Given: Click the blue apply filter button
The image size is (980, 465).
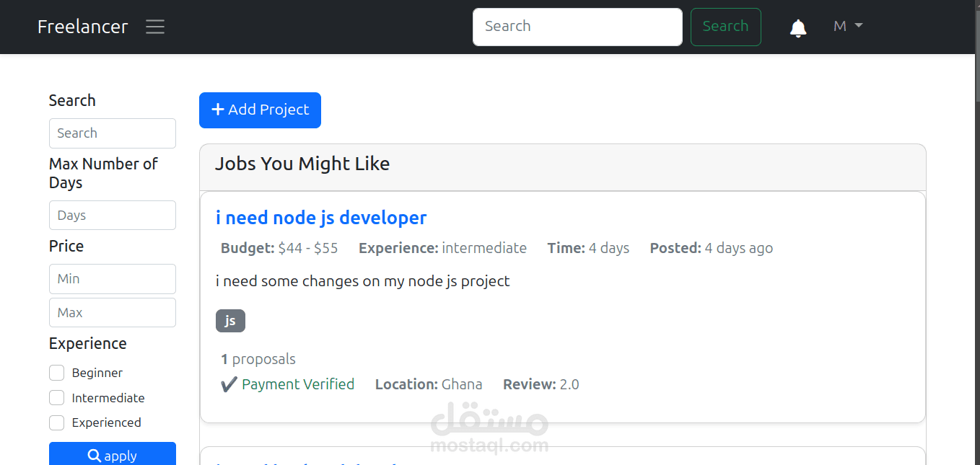Looking at the screenshot, I should (x=113, y=455).
